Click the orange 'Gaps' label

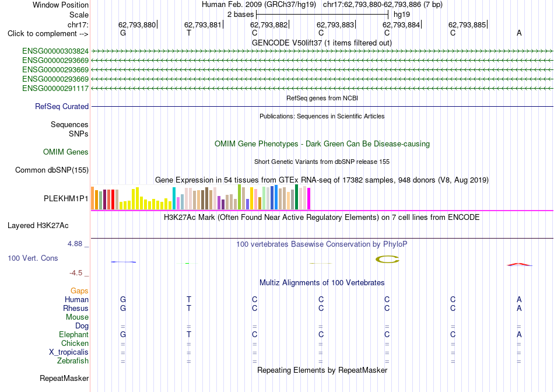click(x=79, y=290)
